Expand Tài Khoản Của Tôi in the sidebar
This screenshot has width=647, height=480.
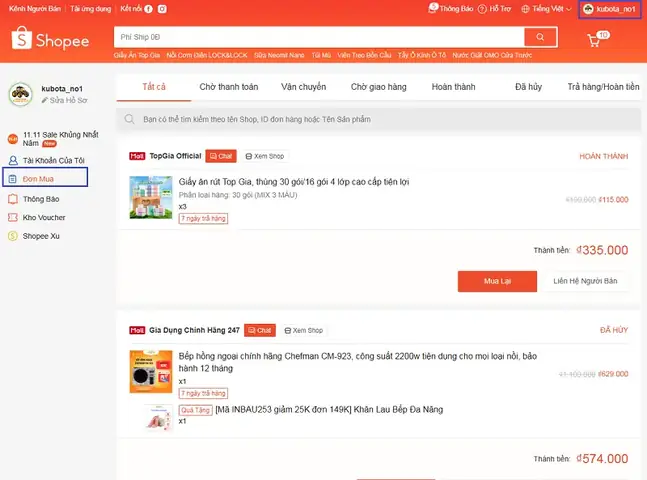click(x=46, y=161)
